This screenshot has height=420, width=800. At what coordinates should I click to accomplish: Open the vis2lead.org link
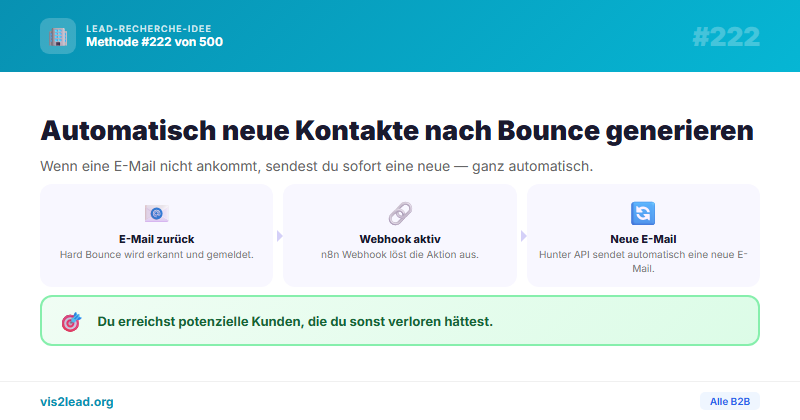77,402
